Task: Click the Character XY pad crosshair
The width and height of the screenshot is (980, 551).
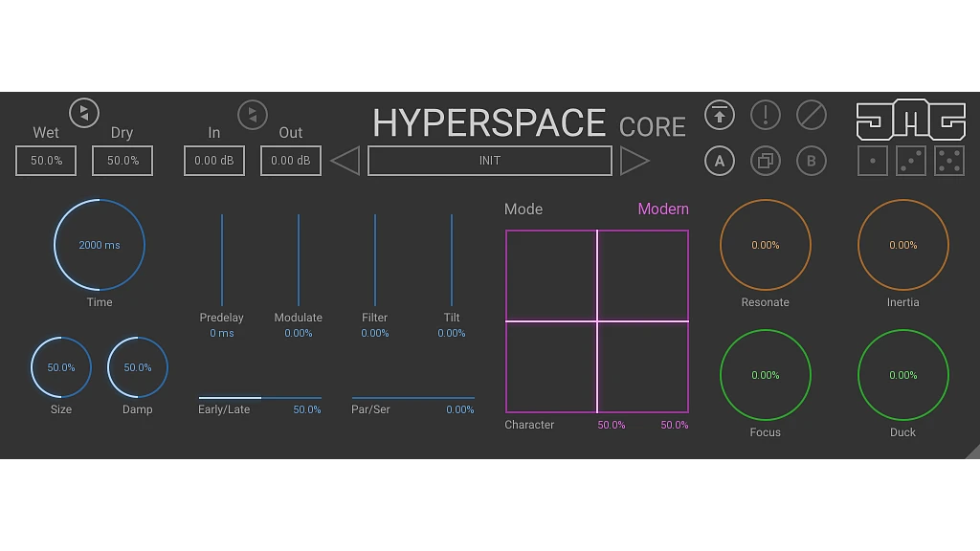Action: [597, 321]
